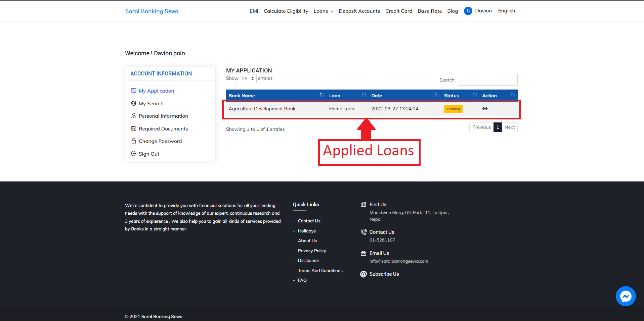Click the Next pagination button
Image resolution: width=644 pixels, height=321 pixels.
[510, 127]
